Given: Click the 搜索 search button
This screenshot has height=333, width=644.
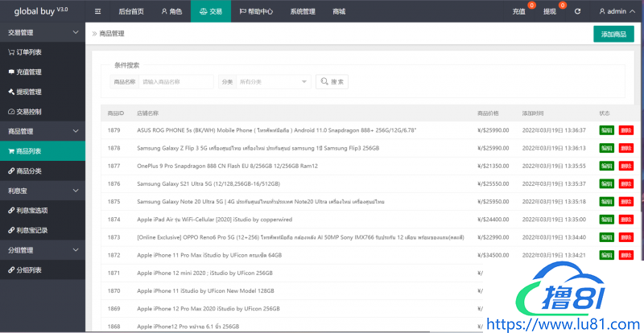Looking at the screenshot, I should 332,81.
